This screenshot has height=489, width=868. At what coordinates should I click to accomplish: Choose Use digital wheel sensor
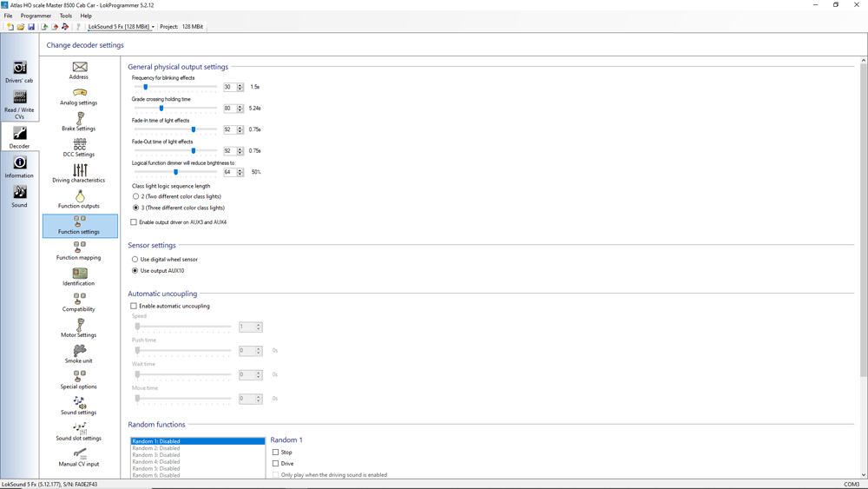[x=135, y=259]
